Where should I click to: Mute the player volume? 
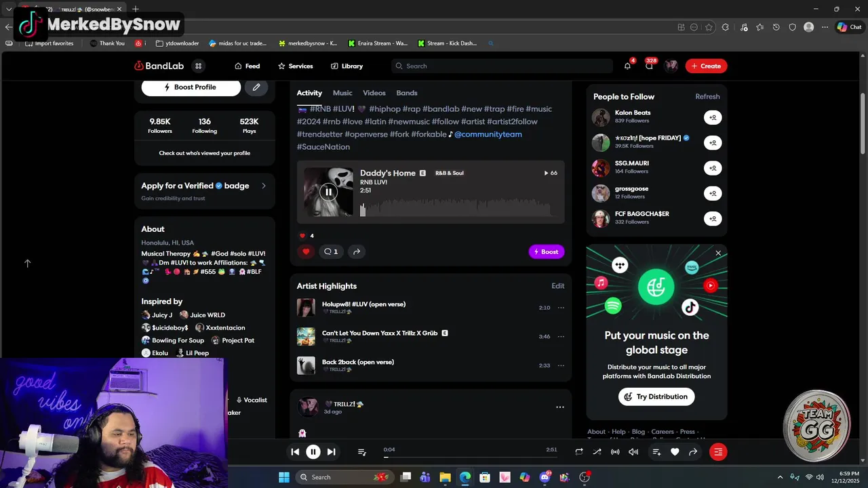633,452
